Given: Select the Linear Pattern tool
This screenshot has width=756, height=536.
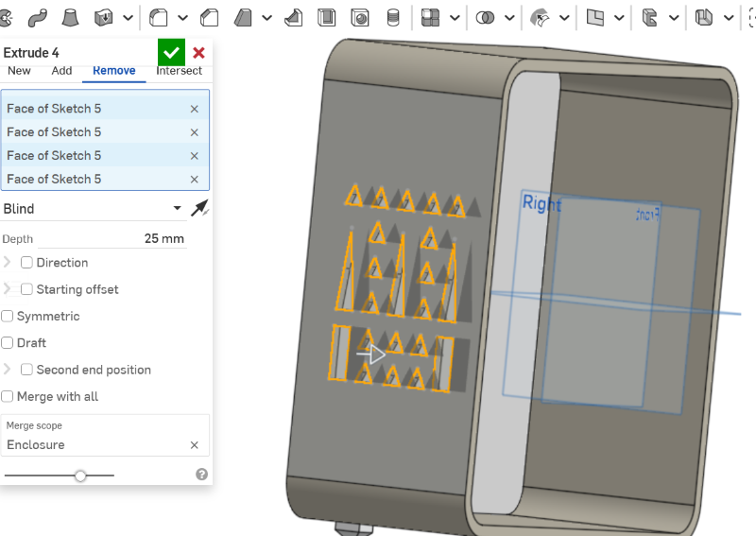Looking at the screenshot, I should (x=430, y=18).
